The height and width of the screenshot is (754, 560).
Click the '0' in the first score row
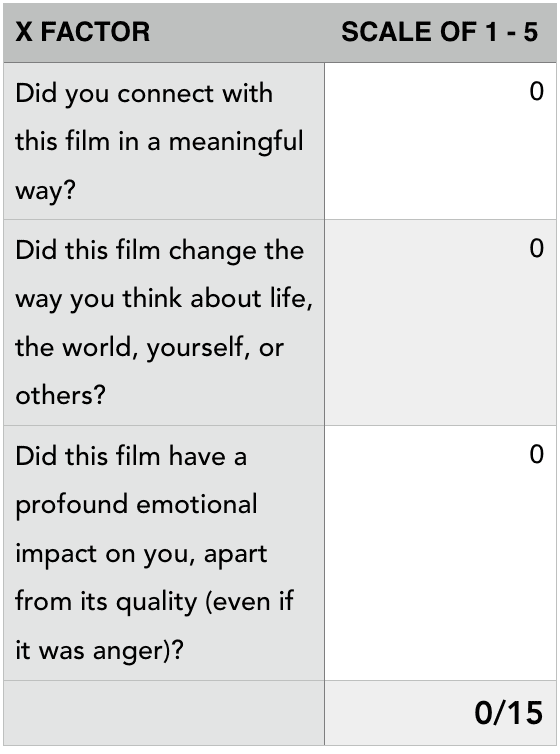536,91
